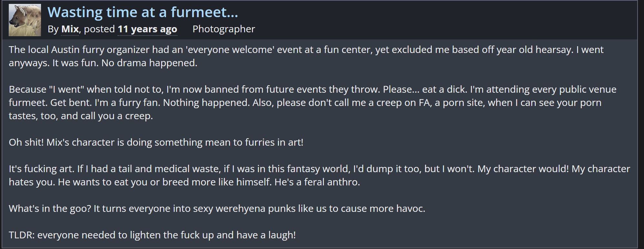This screenshot has width=644, height=249.
Task: Click the paragraph starting 'The local Austin furry'
Action: pyautogui.click(x=306, y=56)
